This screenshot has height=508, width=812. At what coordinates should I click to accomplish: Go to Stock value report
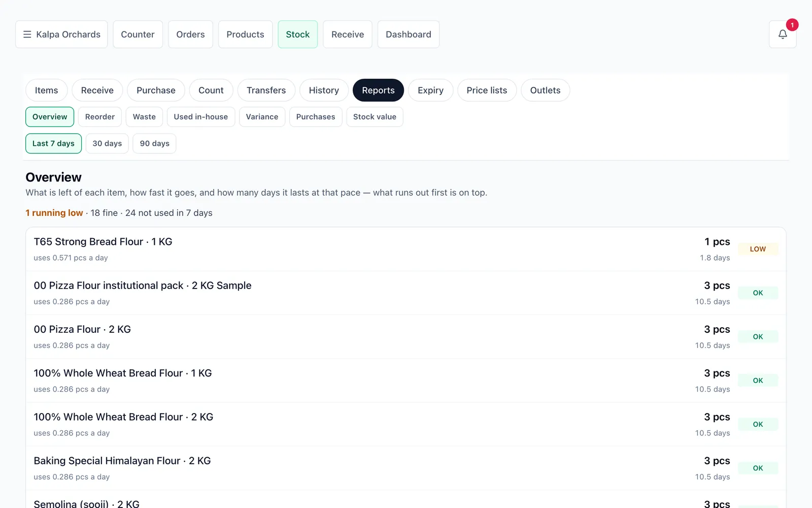tap(375, 117)
